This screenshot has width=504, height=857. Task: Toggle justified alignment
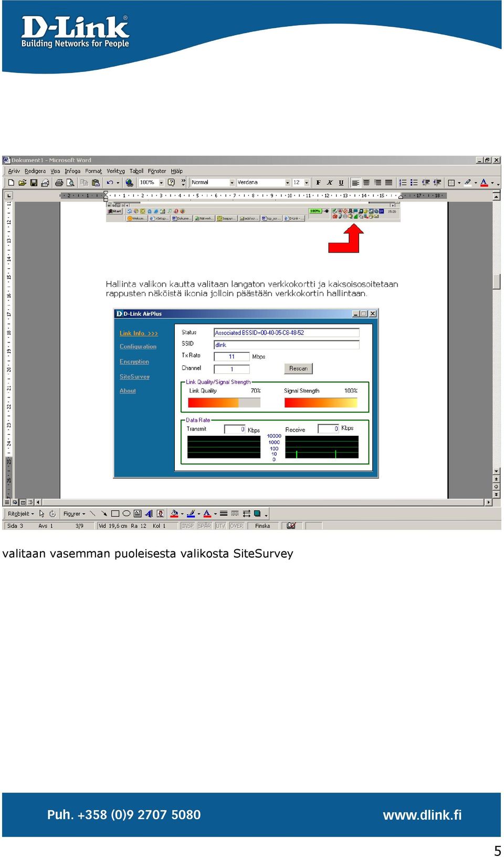point(389,183)
